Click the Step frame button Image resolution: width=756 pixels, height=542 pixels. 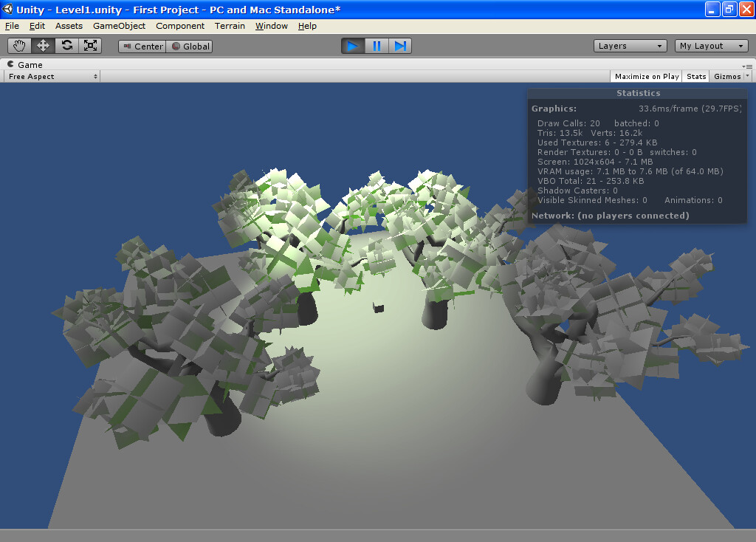pyautogui.click(x=400, y=45)
